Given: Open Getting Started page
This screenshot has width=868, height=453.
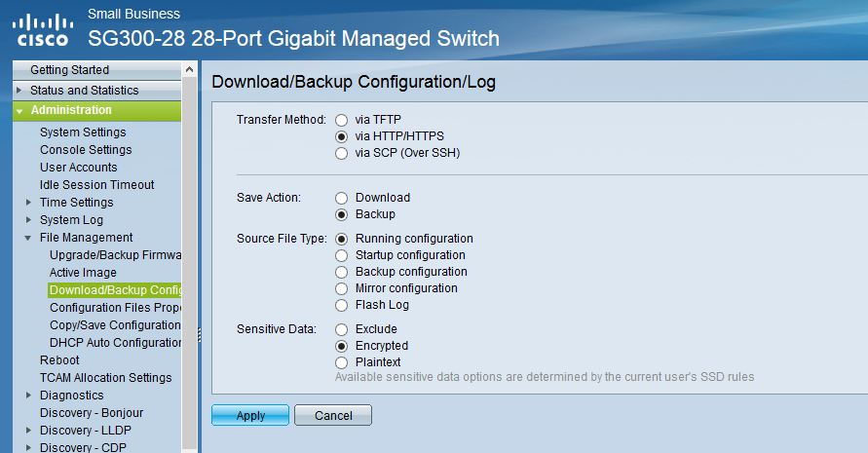Looking at the screenshot, I should coord(69,70).
